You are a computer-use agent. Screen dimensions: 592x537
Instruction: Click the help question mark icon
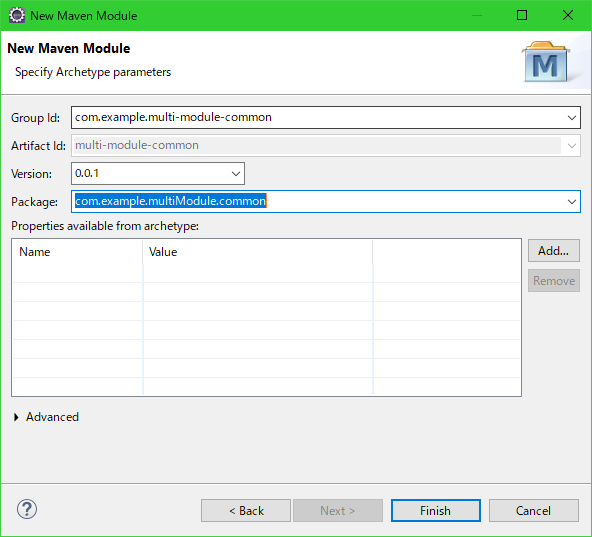tap(27, 509)
